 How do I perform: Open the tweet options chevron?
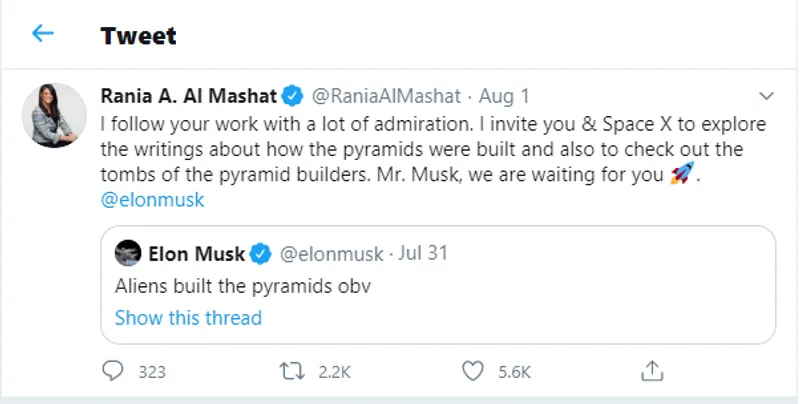tap(767, 96)
